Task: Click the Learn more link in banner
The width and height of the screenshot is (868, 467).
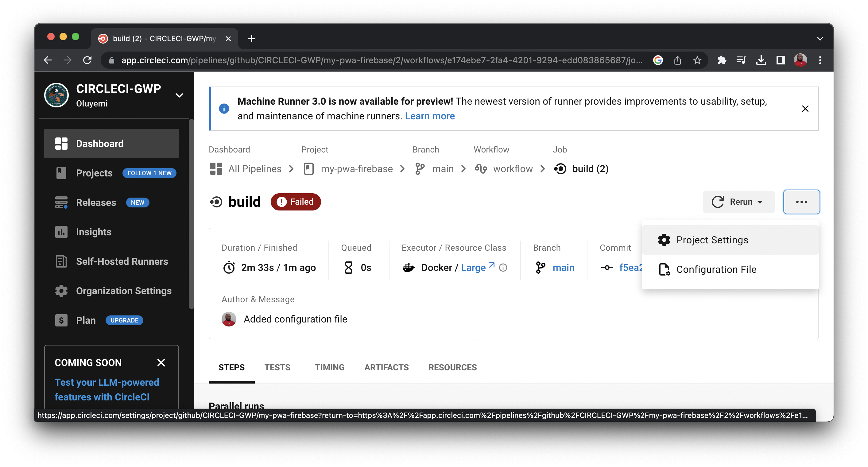Action: click(430, 116)
